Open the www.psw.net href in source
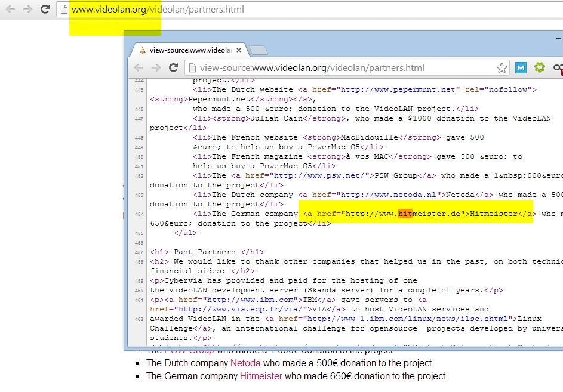 tap(318, 175)
